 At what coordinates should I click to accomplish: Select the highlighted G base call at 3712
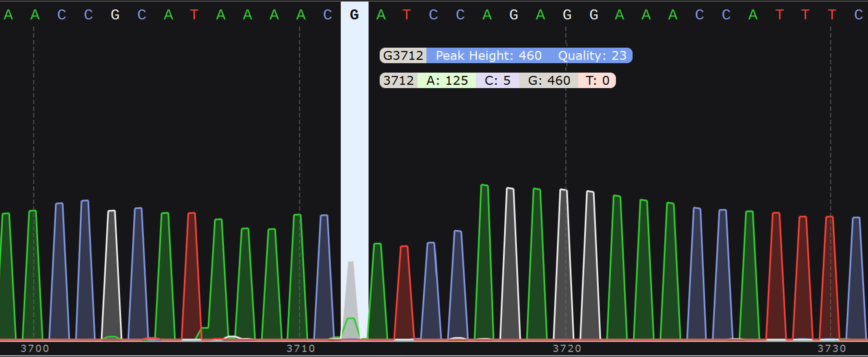coord(355,14)
